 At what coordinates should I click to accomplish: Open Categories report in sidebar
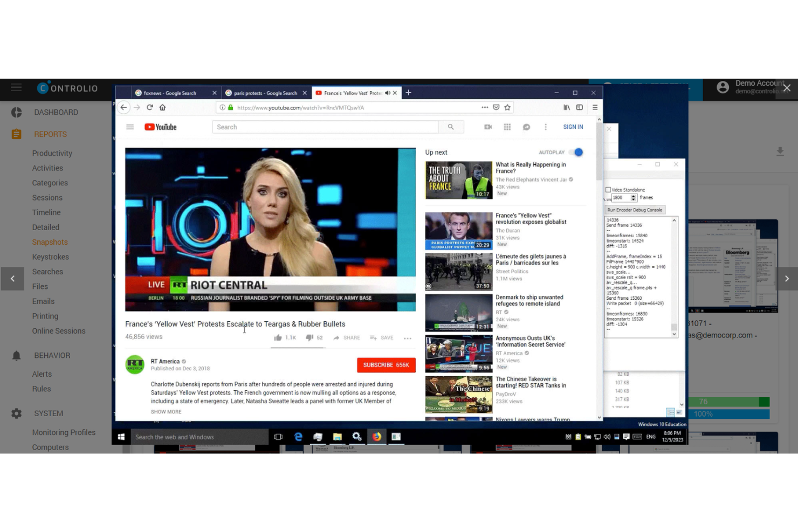(x=50, y=183)
